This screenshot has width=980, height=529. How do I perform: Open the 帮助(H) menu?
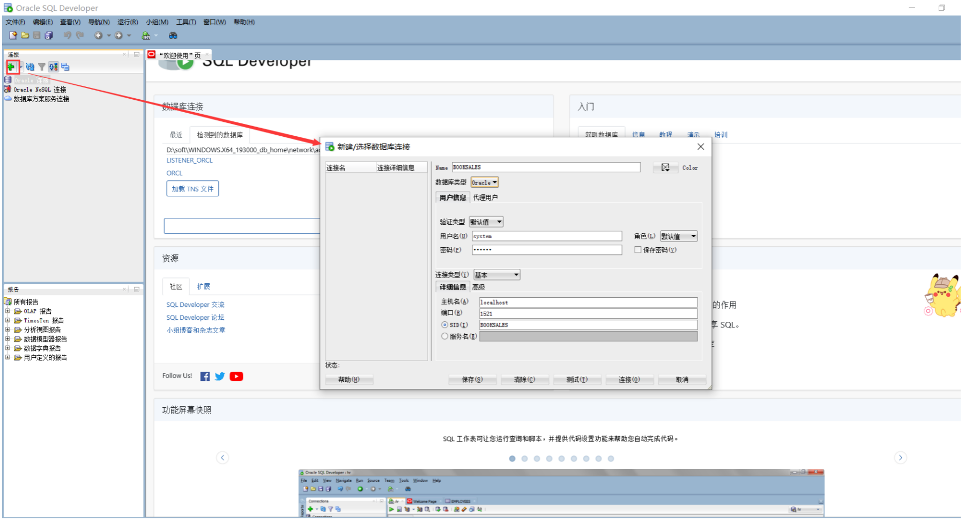tap(244, 22)
